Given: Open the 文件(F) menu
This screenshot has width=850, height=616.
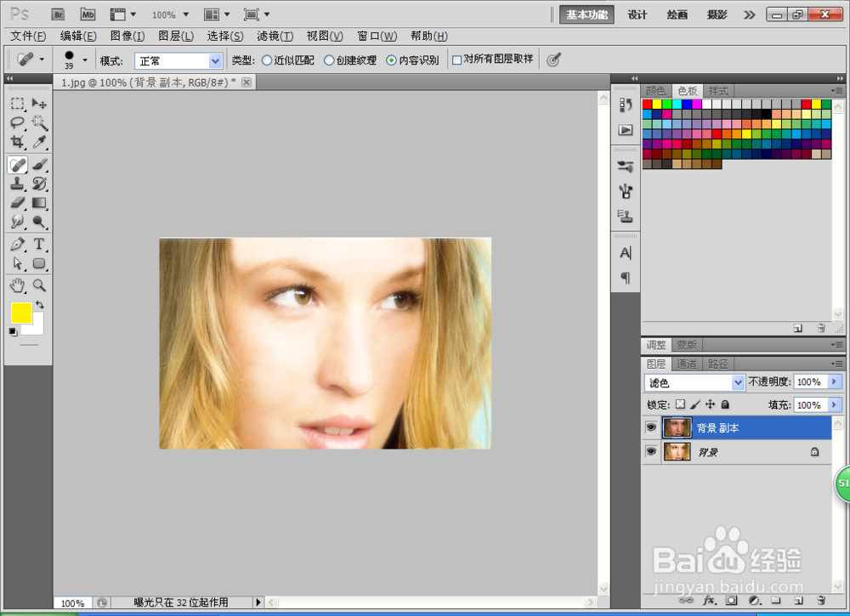Looking at the screenshot, I should point(28,37).
